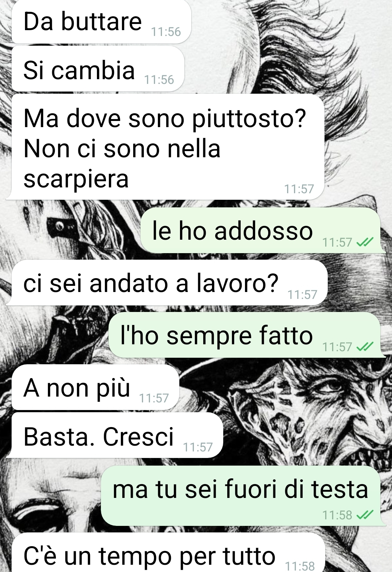The width and height of the screenshot is (392, 572).
Task: Click the 11:57 timestamp under 'scarpiera'
Action: pyautogui.click(x=299, y=189)
